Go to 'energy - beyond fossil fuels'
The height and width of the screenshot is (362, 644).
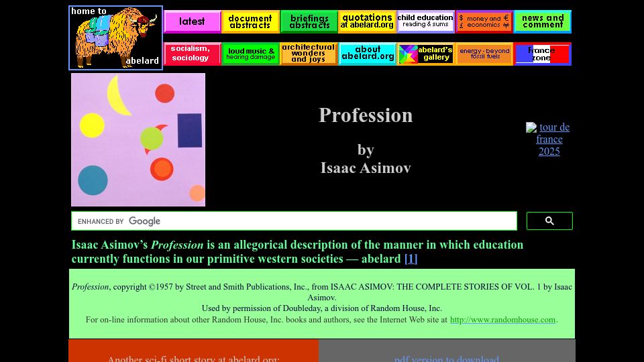click(484, 54)
